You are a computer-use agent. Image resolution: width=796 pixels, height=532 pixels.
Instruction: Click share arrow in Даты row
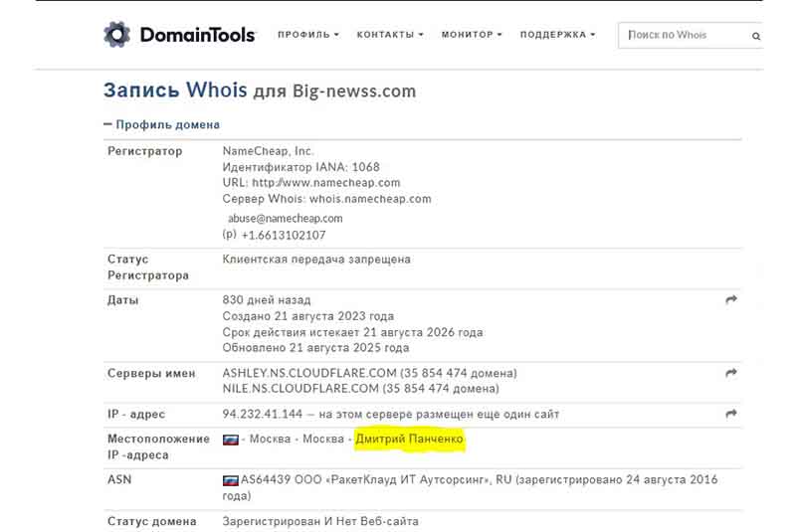731,299
